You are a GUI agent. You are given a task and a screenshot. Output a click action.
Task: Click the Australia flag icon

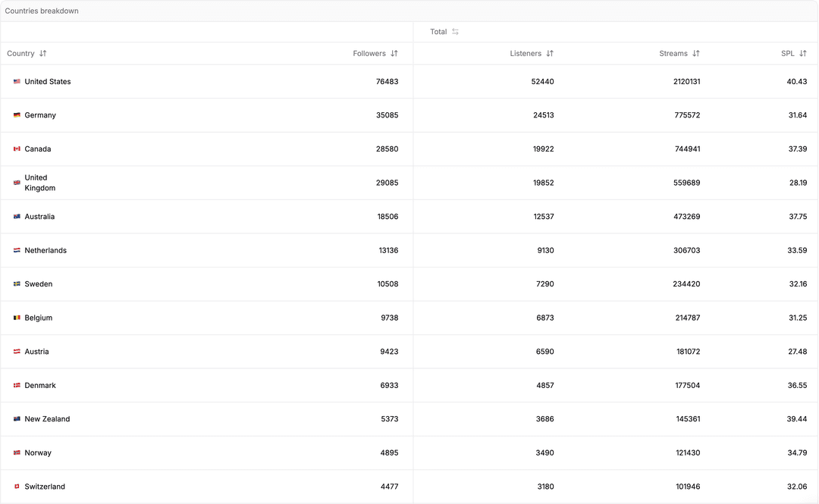(16, 216)
